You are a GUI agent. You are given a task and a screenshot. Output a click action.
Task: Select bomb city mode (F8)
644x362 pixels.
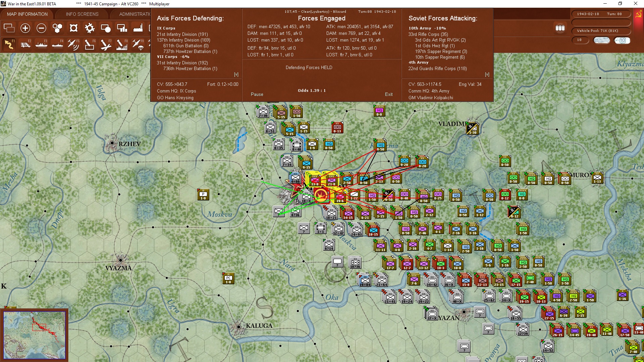122,44
